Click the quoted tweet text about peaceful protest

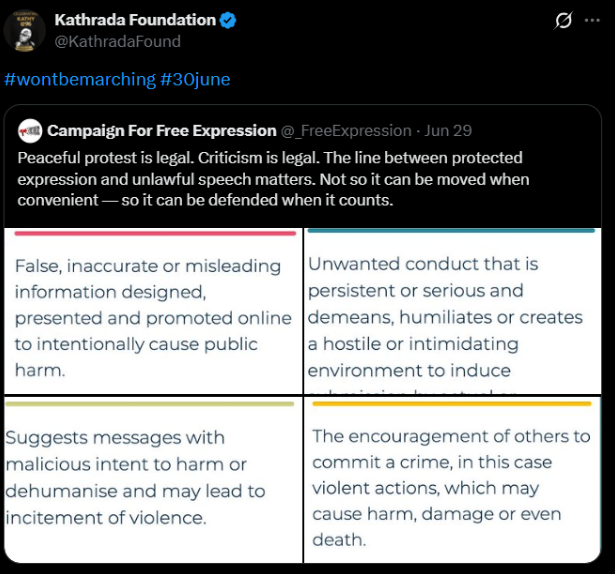click(273, 179)
